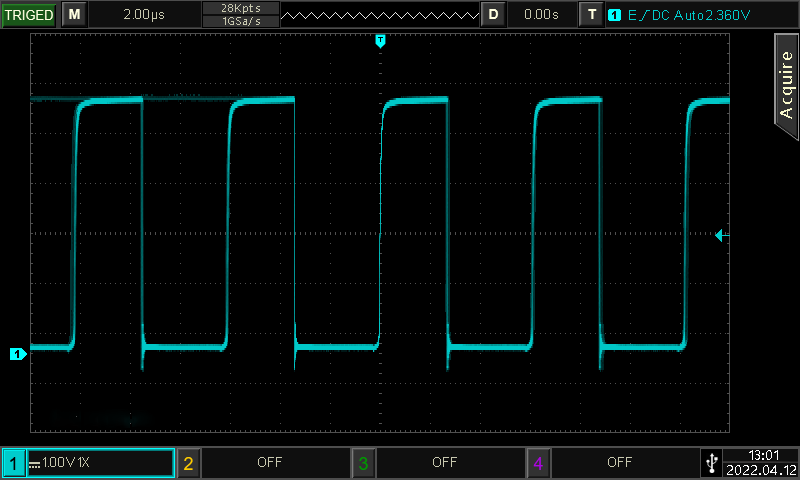Click the trigger position T marker
This screenshot has width=800, height=480.
click(380, 40)
